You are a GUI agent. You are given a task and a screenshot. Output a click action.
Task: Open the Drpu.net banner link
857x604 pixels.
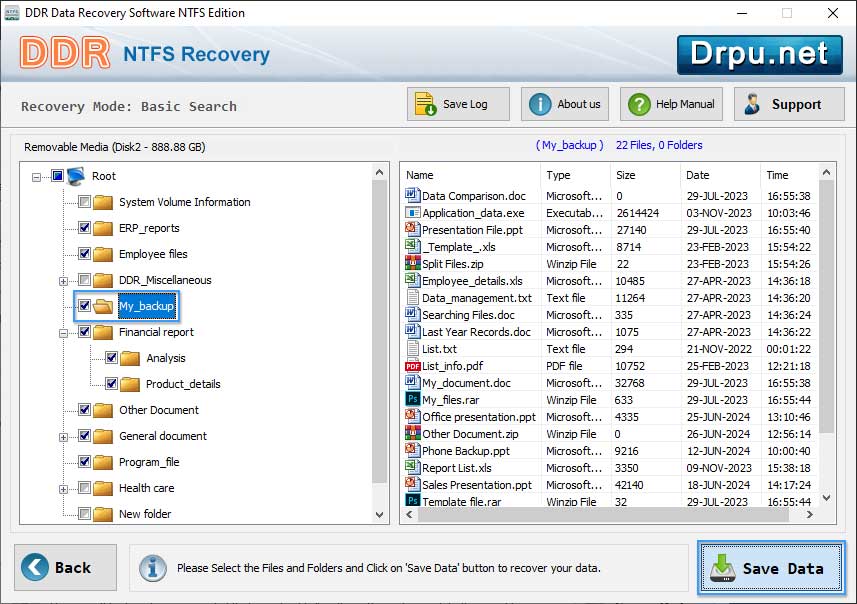click(760, 55)
